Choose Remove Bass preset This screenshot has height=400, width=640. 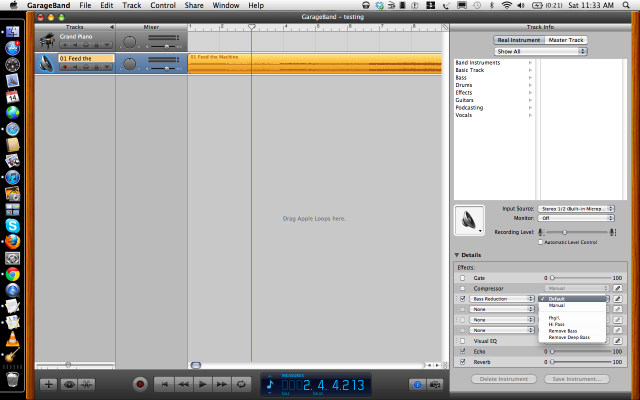[x=573, y=331]
